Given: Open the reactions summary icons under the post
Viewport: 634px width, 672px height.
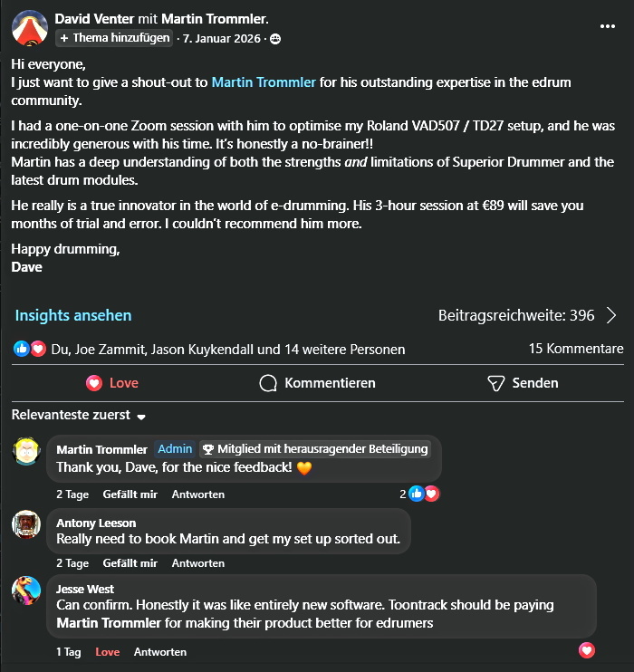Looking at the screenshot, I should [x=29, y=349].
